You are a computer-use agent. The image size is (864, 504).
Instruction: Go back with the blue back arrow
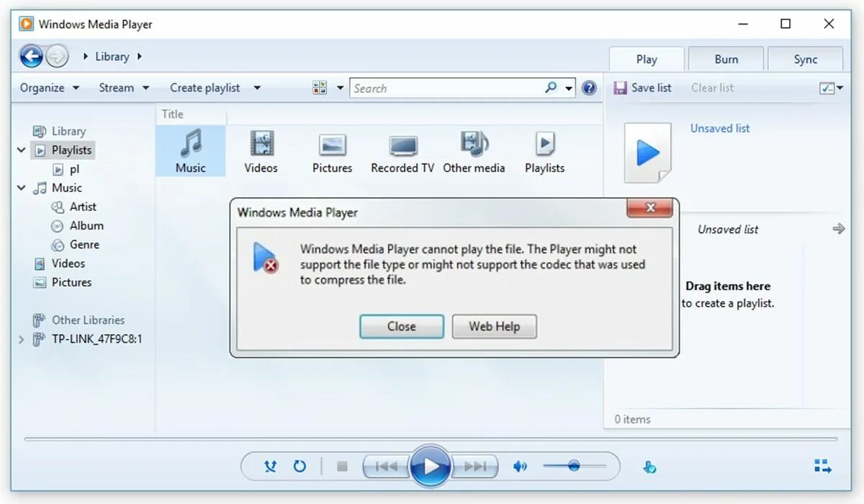click(x=31, y=56)
